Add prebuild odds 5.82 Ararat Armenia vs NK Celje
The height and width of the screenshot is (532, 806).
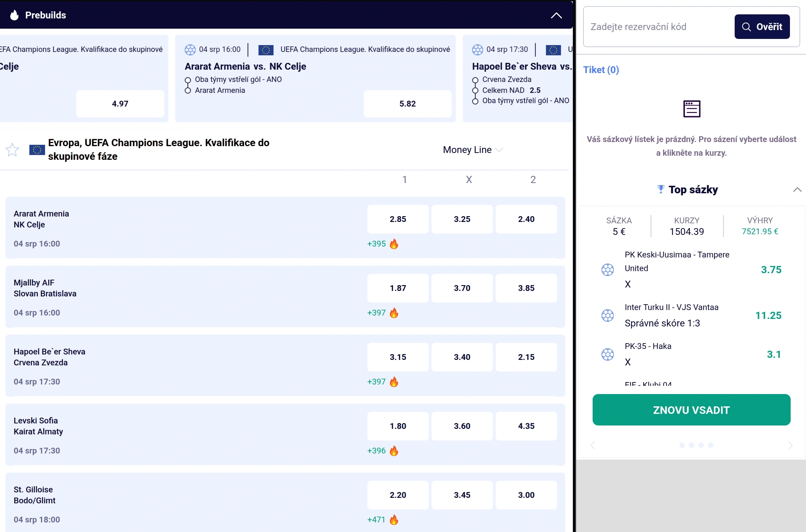407,104
